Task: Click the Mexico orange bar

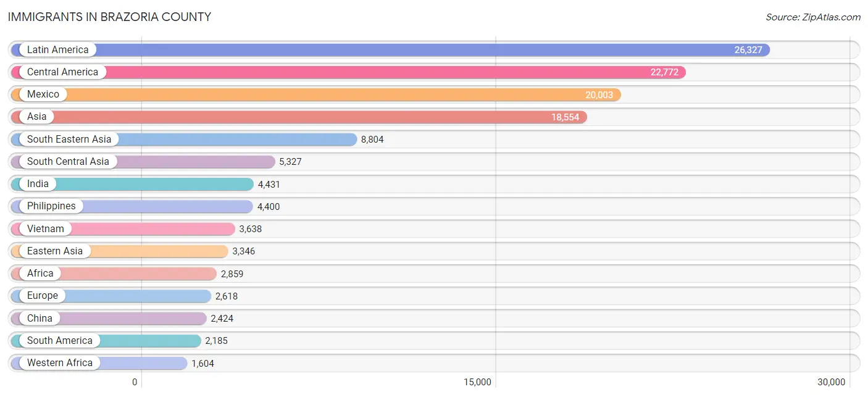Action: coord(315,94)
